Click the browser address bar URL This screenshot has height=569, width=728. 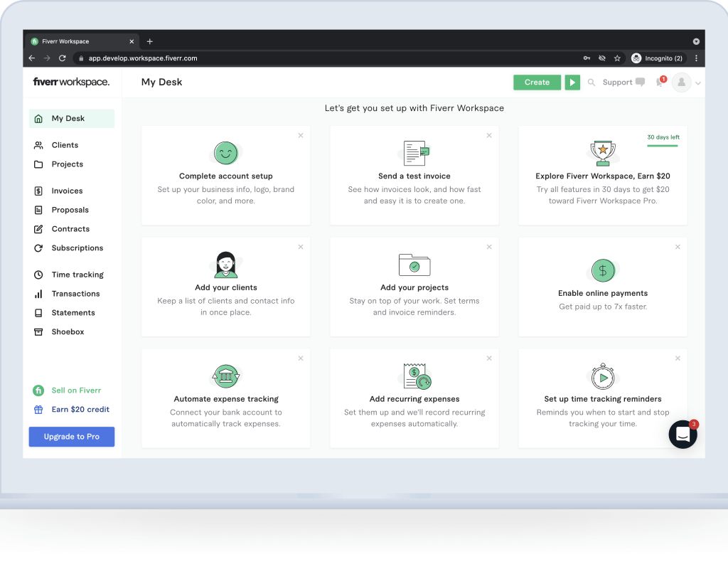[142, 58]
